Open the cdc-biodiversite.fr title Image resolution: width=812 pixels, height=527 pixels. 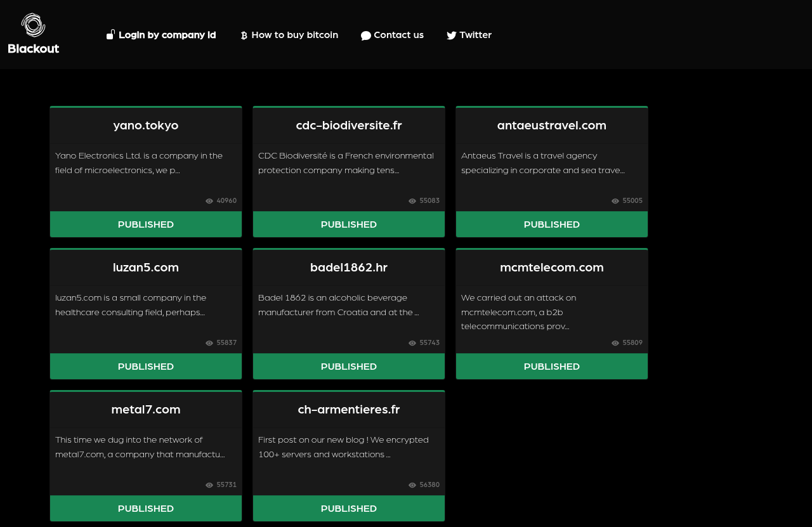click(349, 126)
